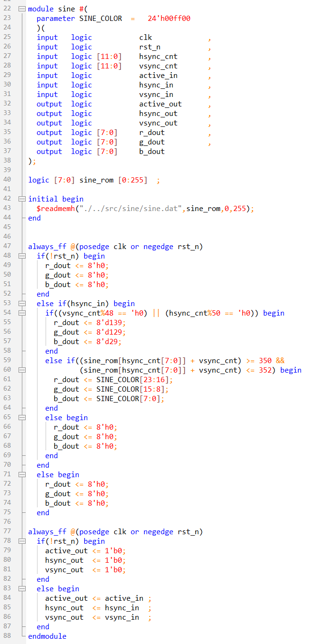Click the SINE_COLOR parameter name on line 23
313x644 pixels.
(101, 19)
